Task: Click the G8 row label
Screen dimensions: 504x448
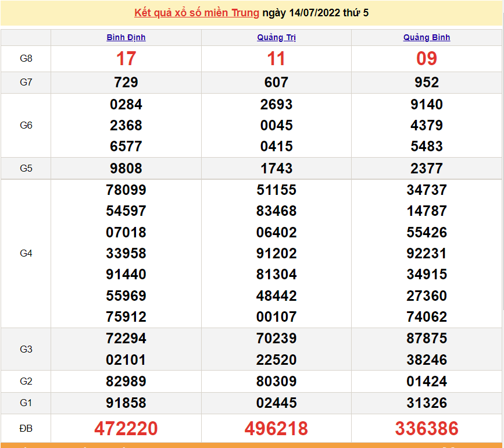Action: tap(26, 59)
